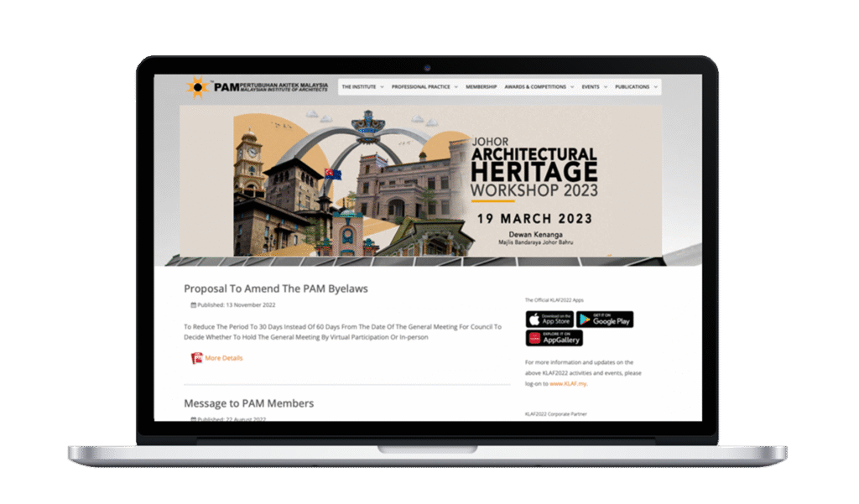Visit the www.KLAF.my link
This screenshot has width=859, height=504.
coord(568,383)
